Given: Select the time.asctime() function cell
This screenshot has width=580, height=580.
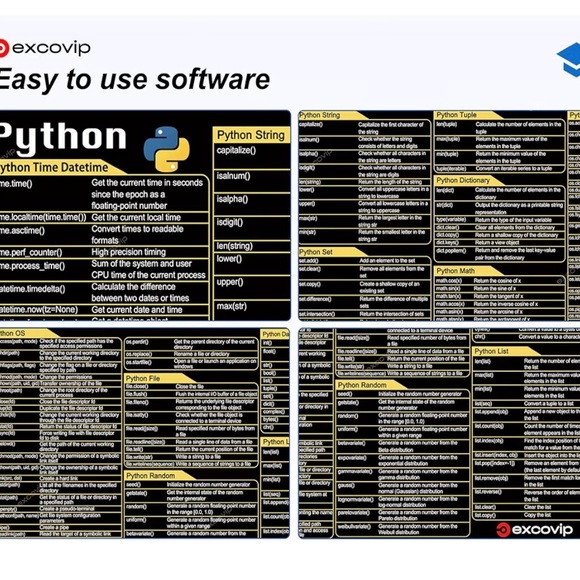Looking at the screenshot, I should [x=22, y=231].
